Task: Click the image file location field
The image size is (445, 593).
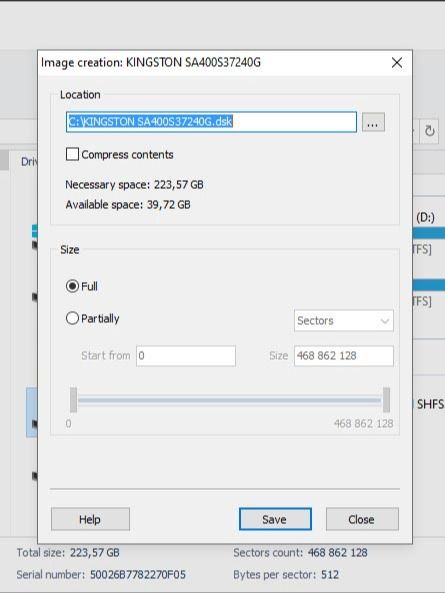Action: pos(211,122)
